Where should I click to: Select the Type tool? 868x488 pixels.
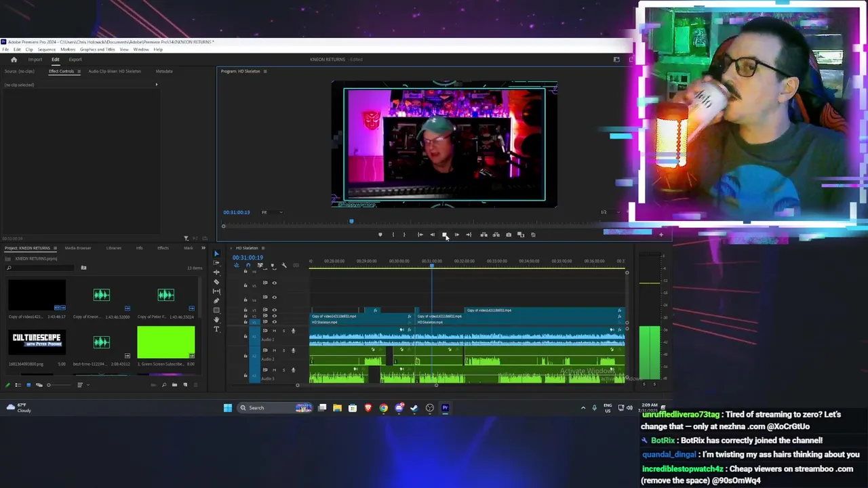coord(216,329)
